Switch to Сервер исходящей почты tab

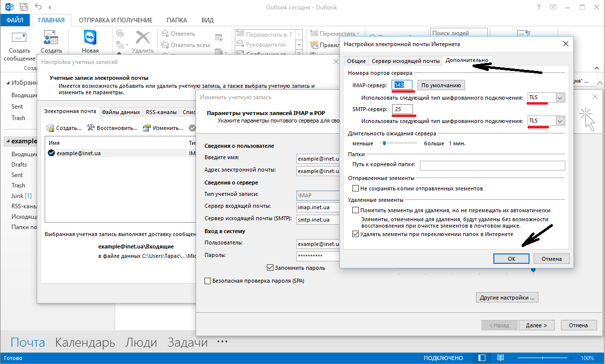point(406,61)
